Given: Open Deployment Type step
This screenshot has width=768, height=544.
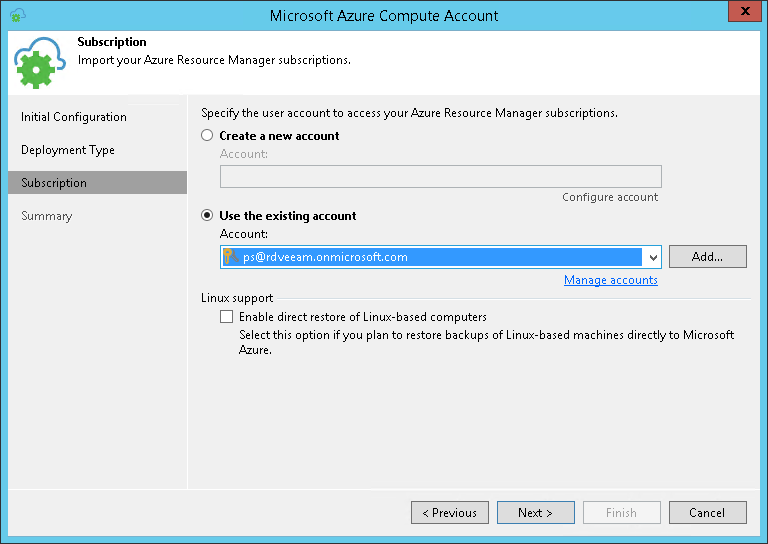Looking at the screenshot, I should pos(68,150).
